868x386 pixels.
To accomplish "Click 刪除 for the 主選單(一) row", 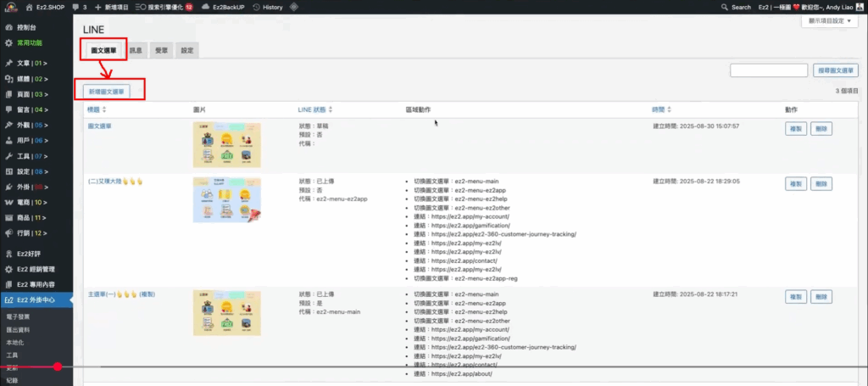I will pyautogui.click(x=821, y=297).
